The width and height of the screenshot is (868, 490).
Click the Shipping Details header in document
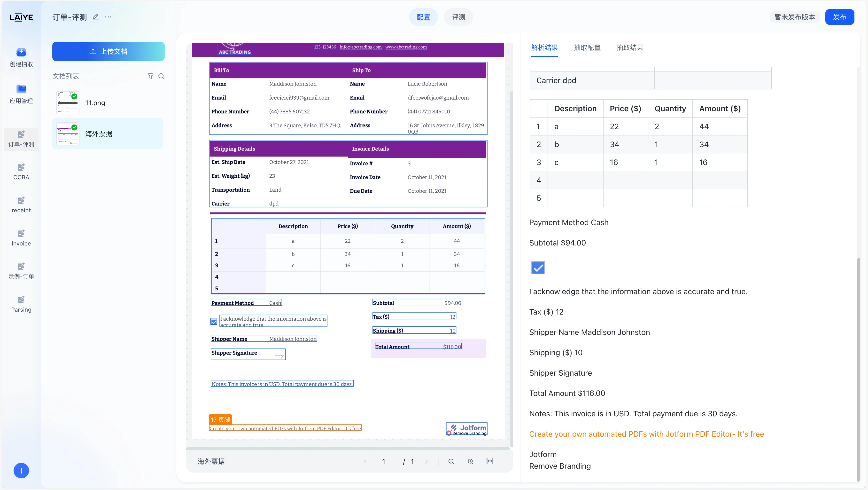[234, 149]
